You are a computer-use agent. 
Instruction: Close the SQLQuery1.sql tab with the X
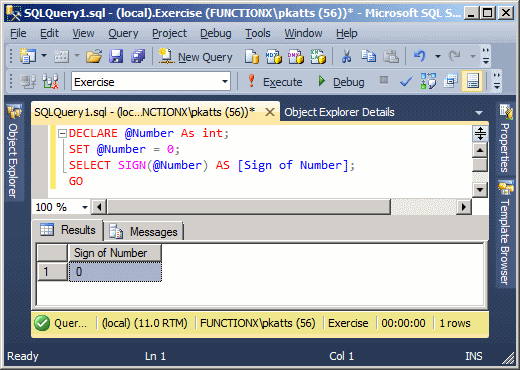(x=270, y=112)
